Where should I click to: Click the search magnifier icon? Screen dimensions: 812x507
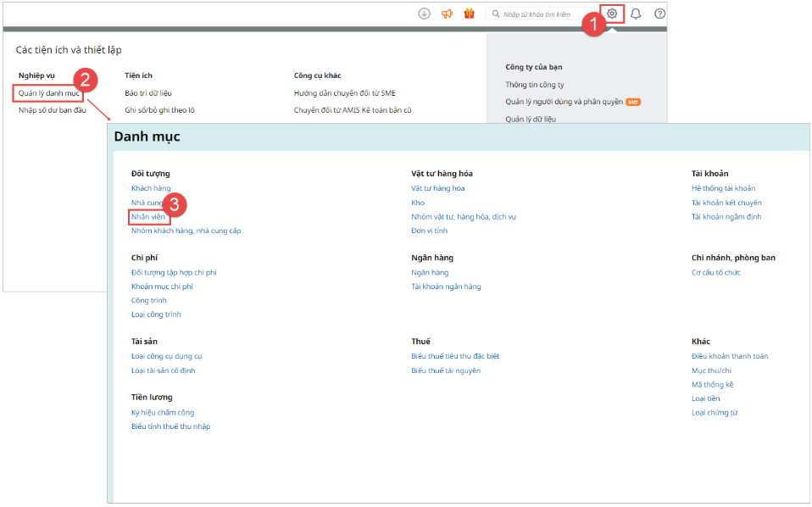coord(495,14)
